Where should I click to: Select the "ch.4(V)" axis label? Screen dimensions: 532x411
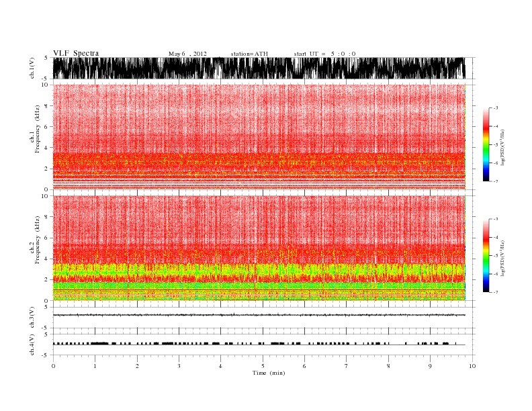pos(32,345)
